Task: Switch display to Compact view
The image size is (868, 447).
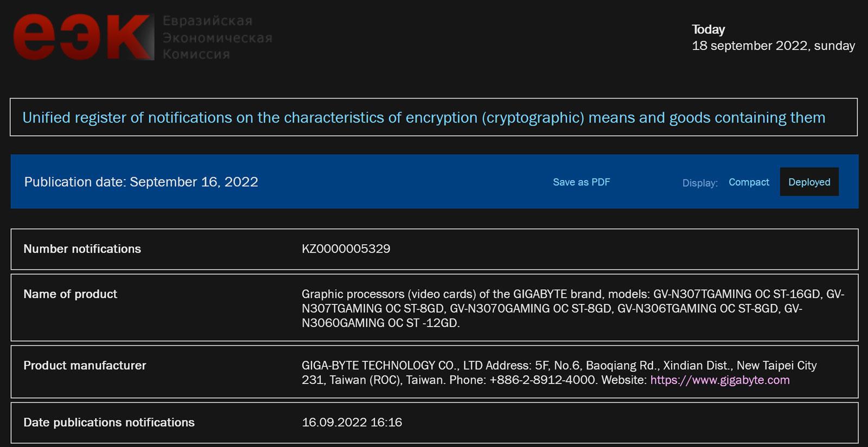Action: click(x=749, y=182)
